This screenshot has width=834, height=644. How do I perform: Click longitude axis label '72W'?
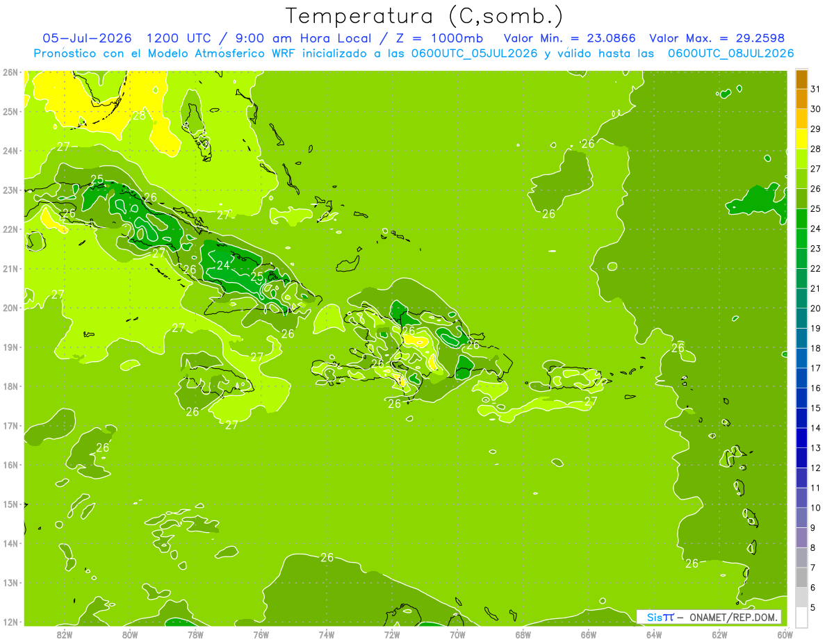pyautogui.click(x=392, y=634)
